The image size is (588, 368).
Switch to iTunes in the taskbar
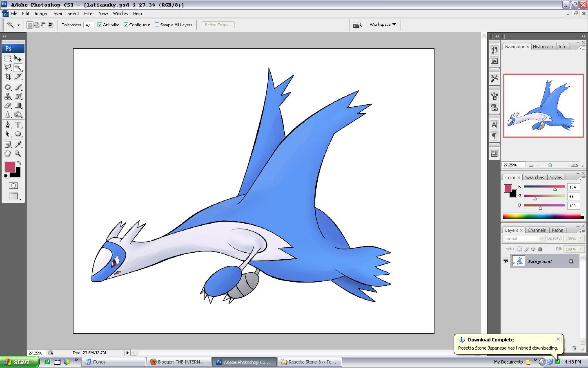[x=114, y=362]
